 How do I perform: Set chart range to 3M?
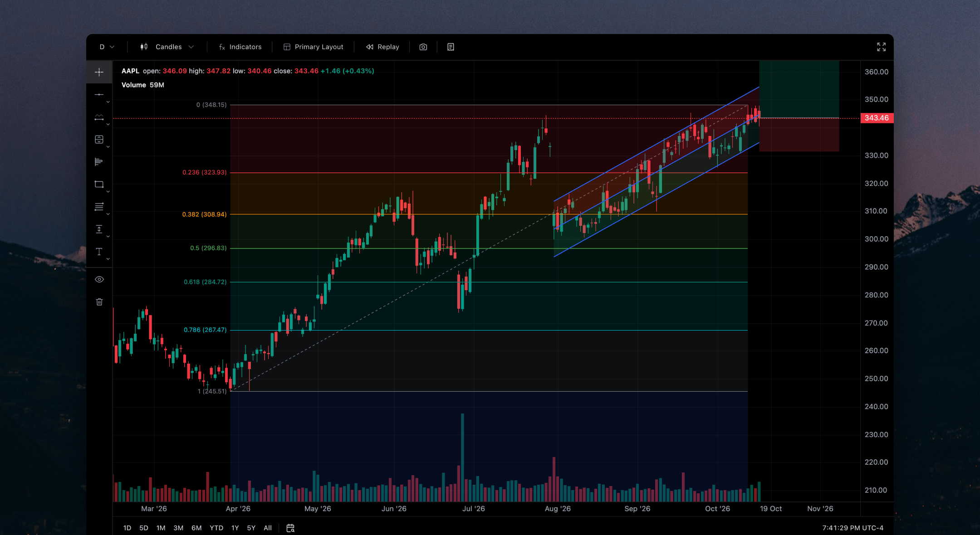click(x=178, y=528)
